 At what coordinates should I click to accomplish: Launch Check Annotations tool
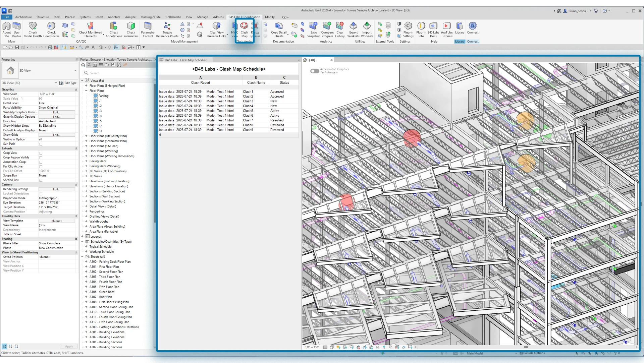coord(114,29)
